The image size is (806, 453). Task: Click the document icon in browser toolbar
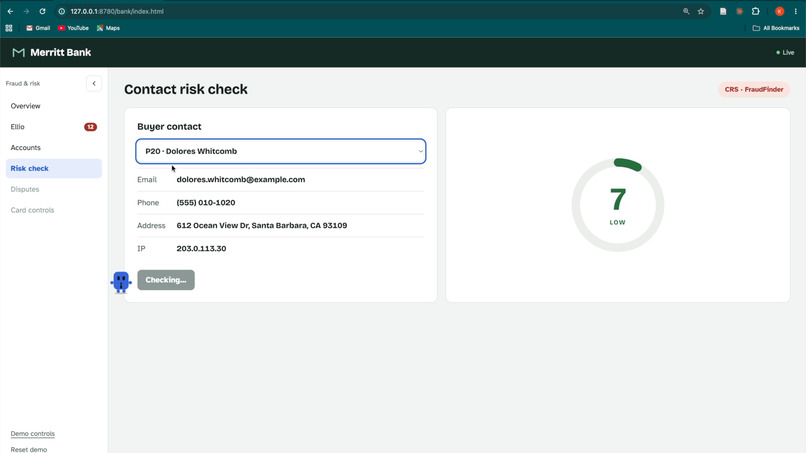(x=723, y=11)
